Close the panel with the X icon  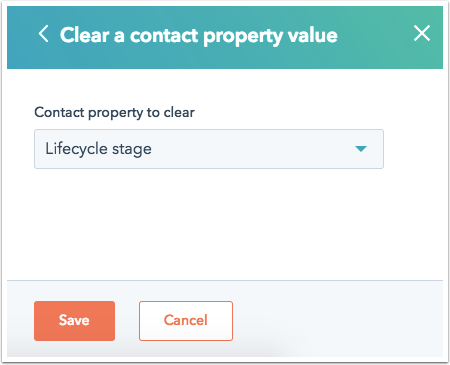click(x=422, y=33)
